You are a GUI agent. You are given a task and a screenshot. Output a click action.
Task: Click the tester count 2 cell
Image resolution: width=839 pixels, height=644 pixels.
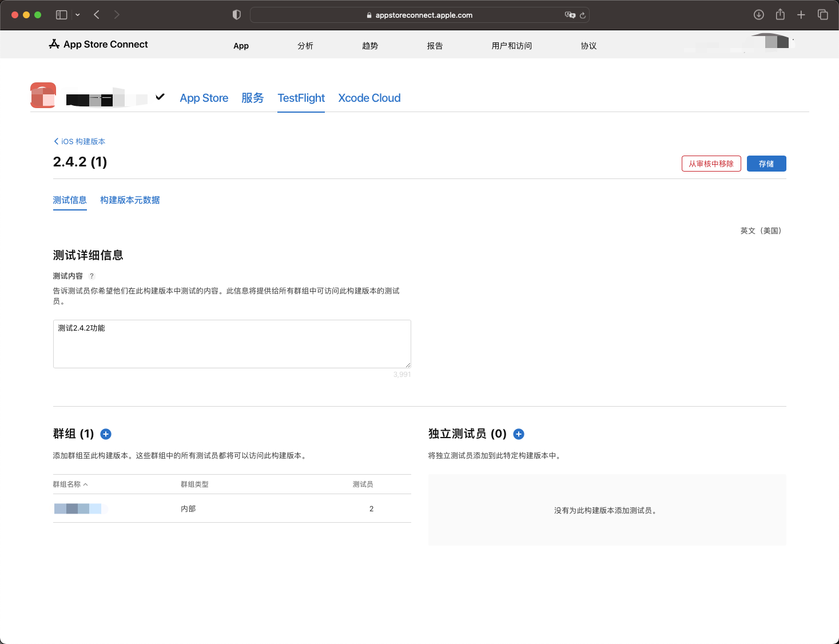371,509
